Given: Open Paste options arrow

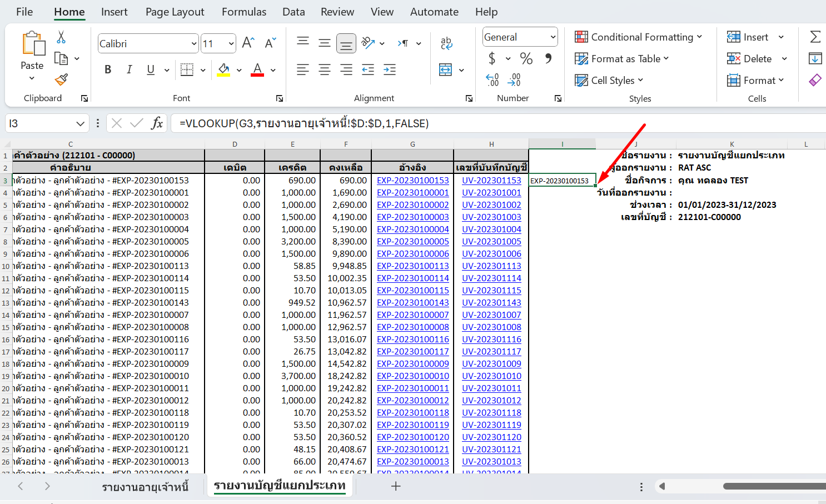Looking at the screenshot, I should [x=32, y=78].
